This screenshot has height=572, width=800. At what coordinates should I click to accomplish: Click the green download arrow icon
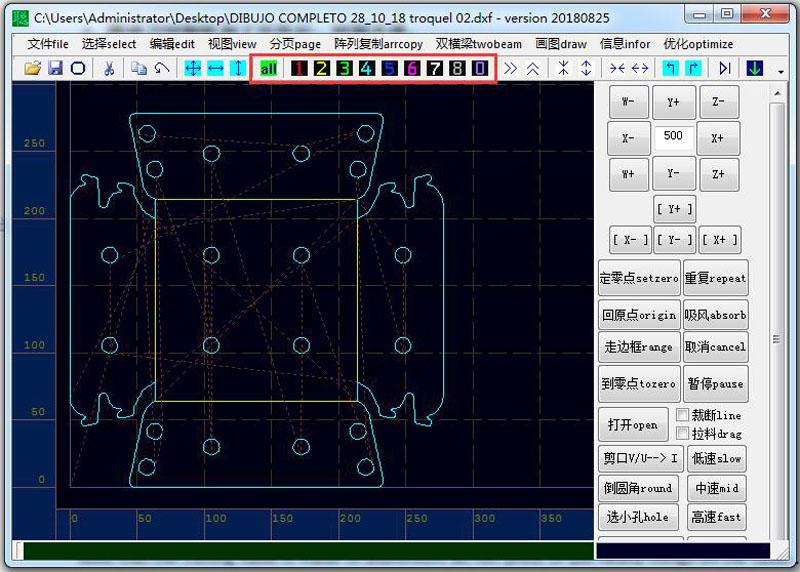[753, 68]
